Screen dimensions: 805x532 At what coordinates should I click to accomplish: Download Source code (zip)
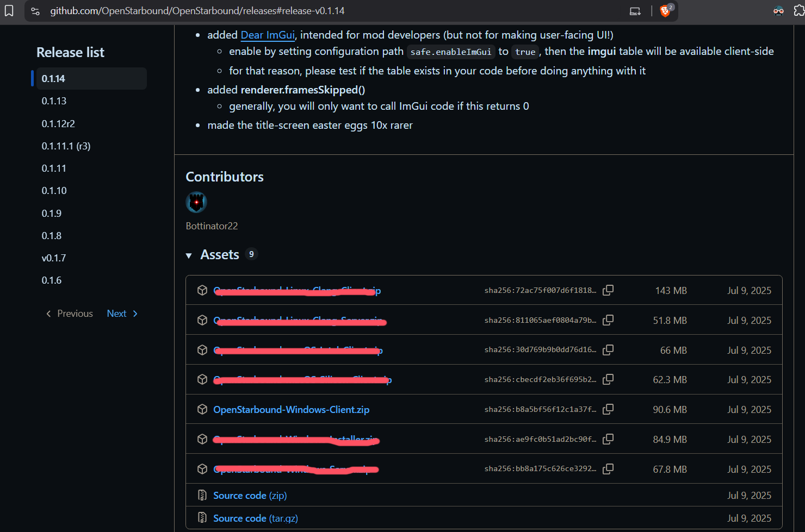[x=250, y=495]
